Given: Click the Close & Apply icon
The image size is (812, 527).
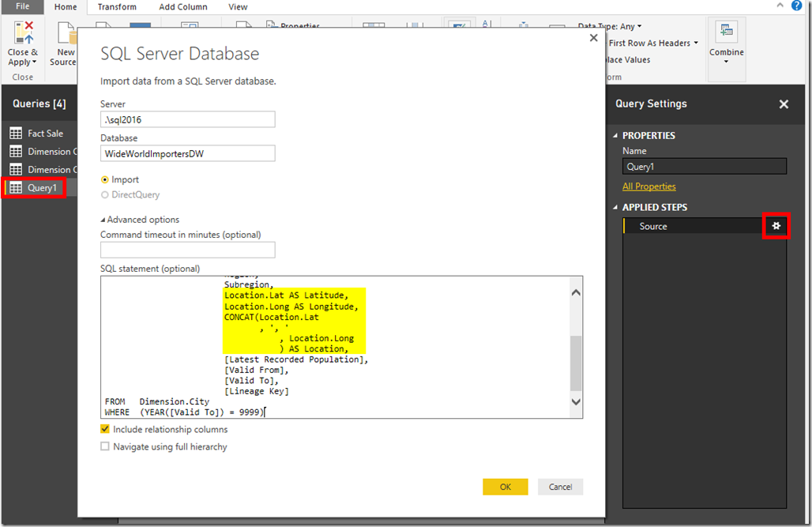Looking at the screenshot, I should [24, 32].
